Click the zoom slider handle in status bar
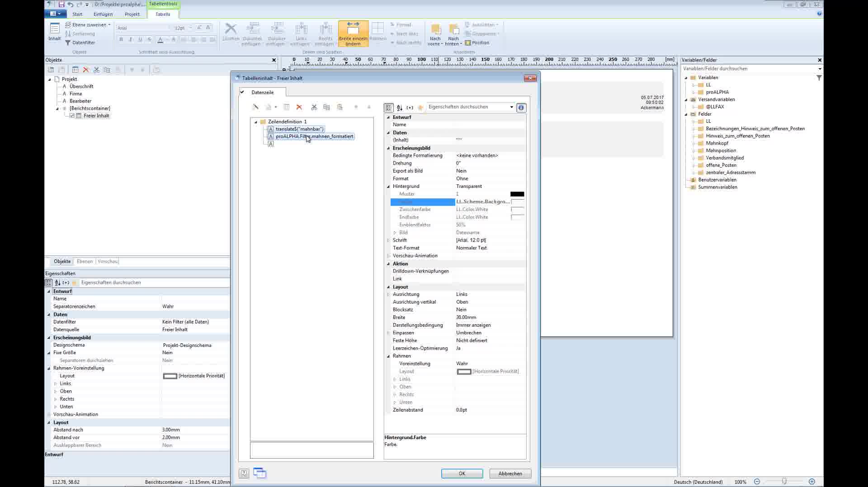The height and width of the screenshot is (487, 868). 784,482
